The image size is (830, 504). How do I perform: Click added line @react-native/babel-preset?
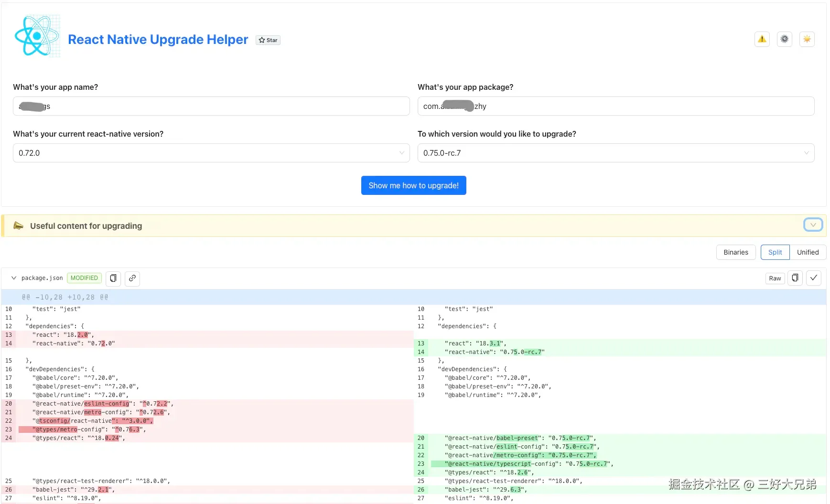pyautogui.click(x=620, y=438)
